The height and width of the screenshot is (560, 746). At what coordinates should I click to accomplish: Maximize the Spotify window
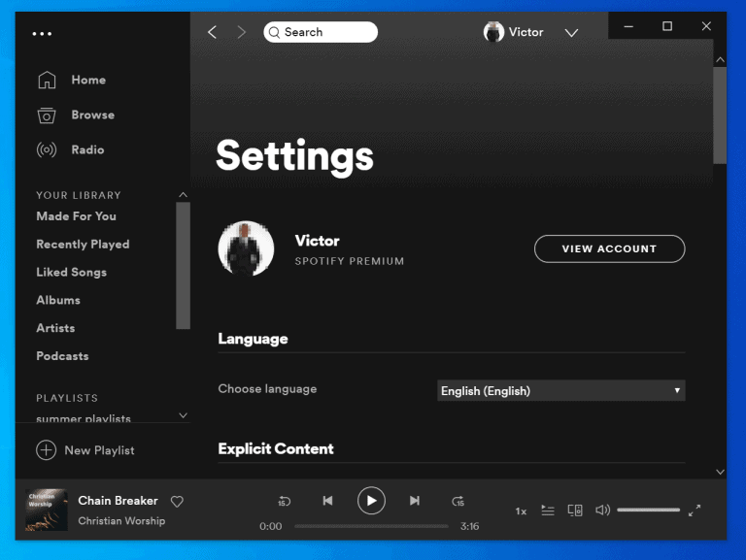tap(667, 26)
